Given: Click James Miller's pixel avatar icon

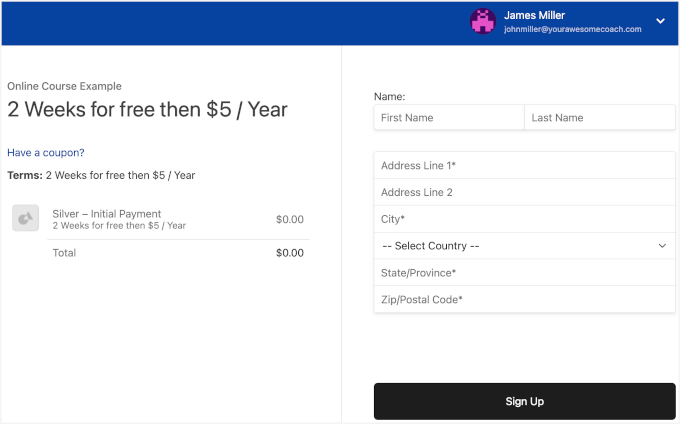Looking at the screenshot, I should click(x=483, y=21).
